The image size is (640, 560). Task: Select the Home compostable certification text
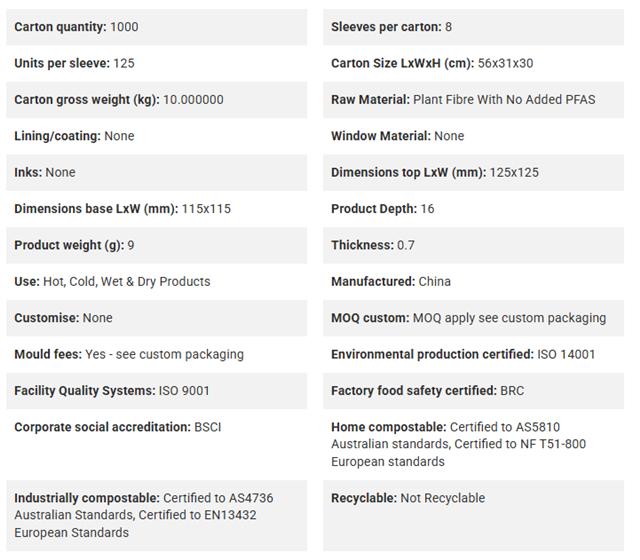(458, 444)
